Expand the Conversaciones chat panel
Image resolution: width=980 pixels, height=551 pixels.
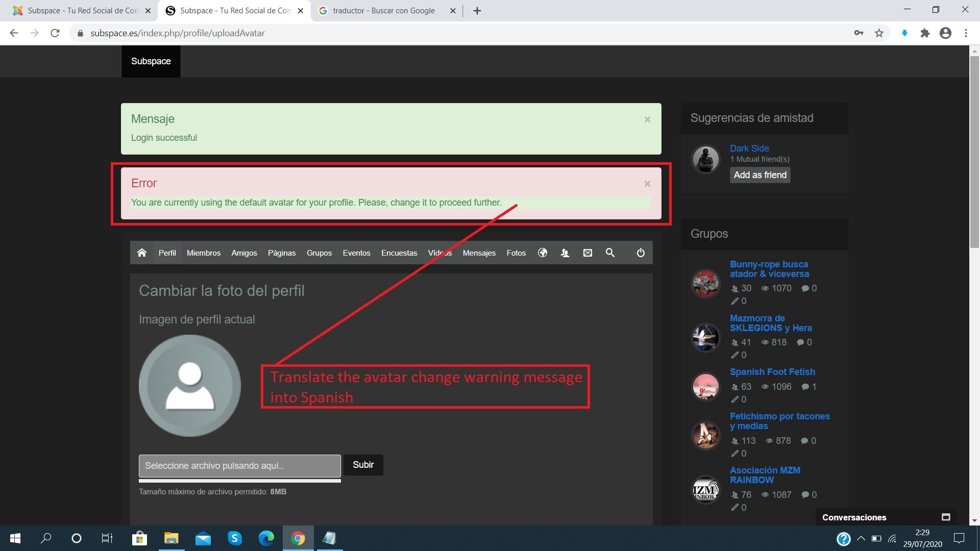[x=945, y=517]
